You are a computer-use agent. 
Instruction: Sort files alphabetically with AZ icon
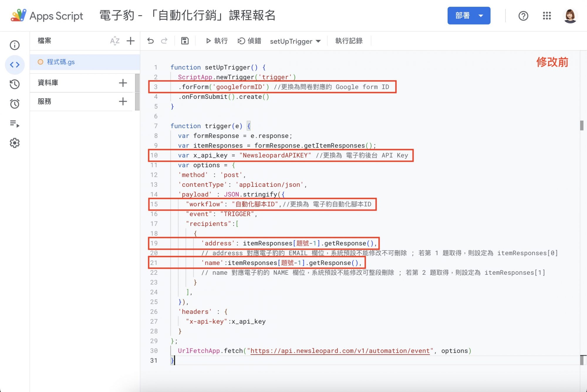115,41
